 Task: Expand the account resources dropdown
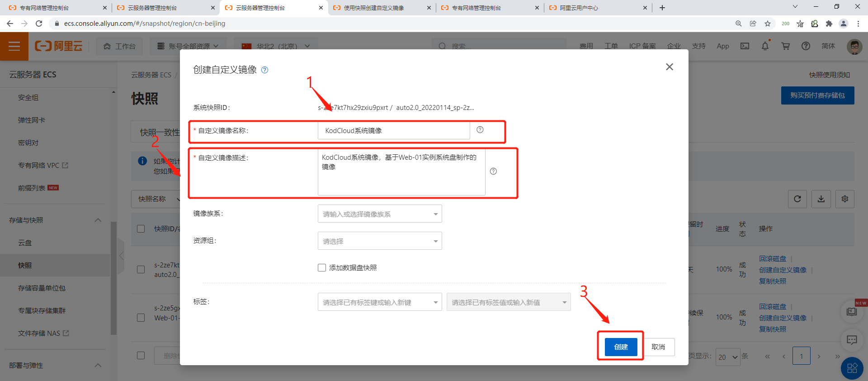(188, 46)
